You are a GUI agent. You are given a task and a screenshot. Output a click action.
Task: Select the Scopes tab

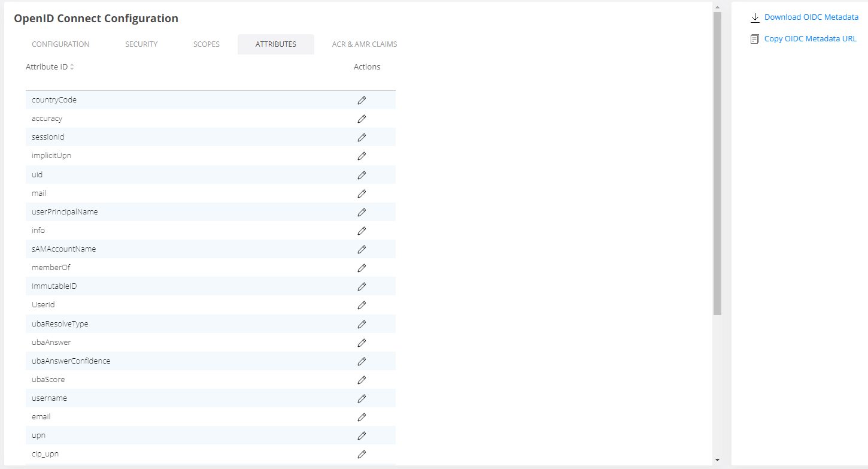pos(207,44)
